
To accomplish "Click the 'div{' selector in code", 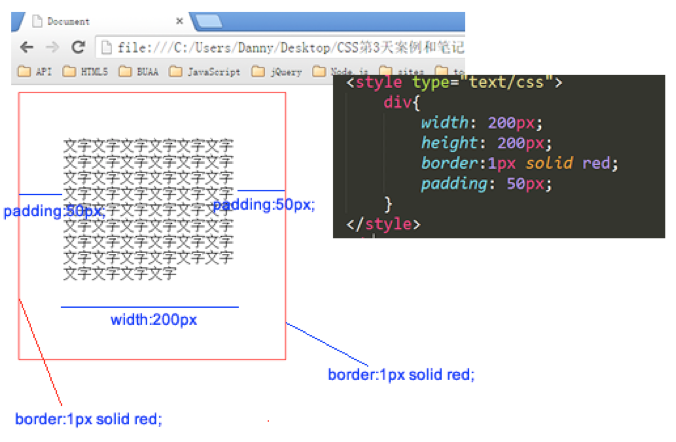I will point(401,102).
